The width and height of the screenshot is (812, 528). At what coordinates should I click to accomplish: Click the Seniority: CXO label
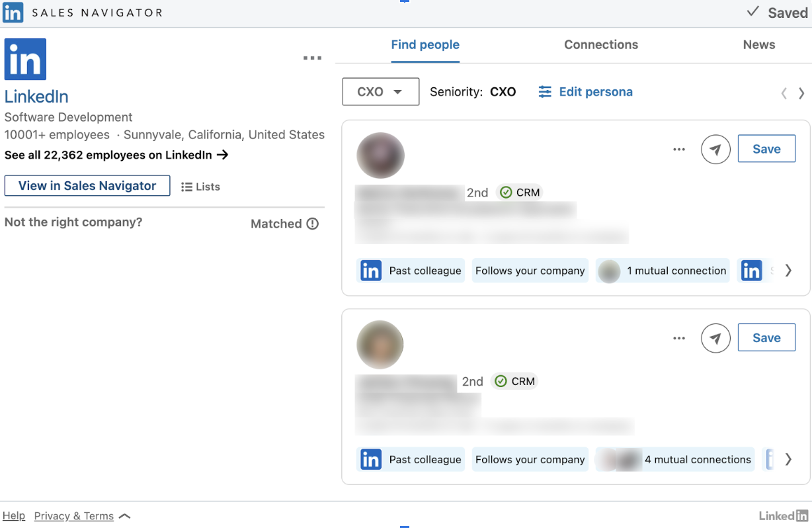[x=473, y=92]
